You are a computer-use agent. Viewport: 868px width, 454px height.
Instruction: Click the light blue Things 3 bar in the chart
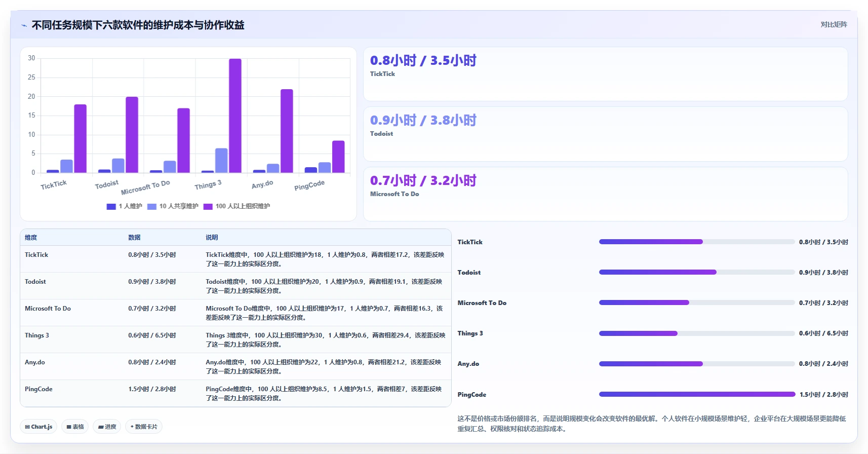tap(221, 160)
